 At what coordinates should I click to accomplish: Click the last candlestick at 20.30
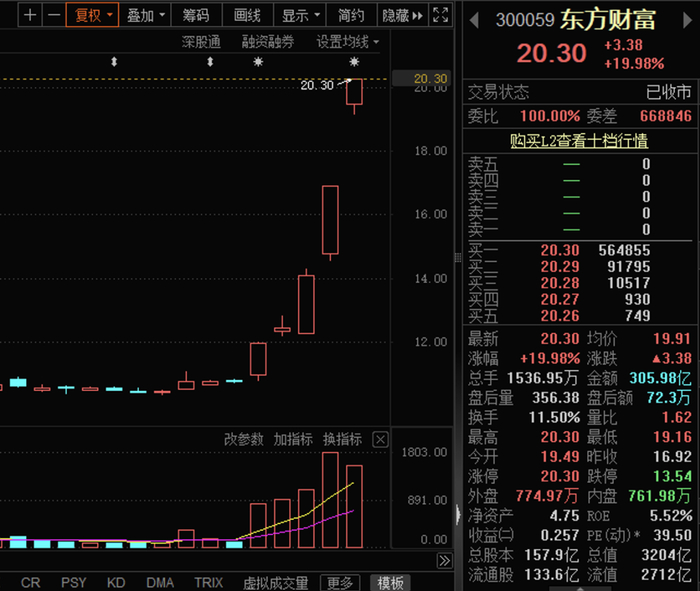coord(354,92)
